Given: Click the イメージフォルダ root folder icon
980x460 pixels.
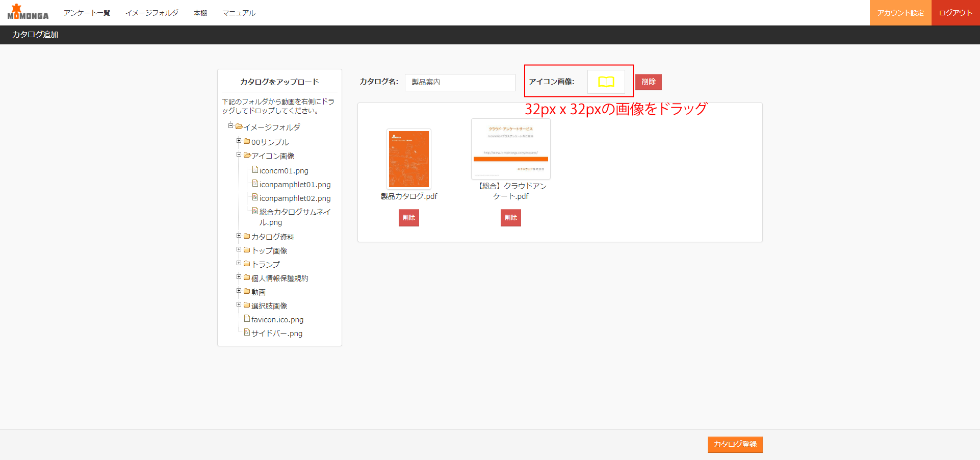Looking at the screenshot, I should [x=239, y=126].
